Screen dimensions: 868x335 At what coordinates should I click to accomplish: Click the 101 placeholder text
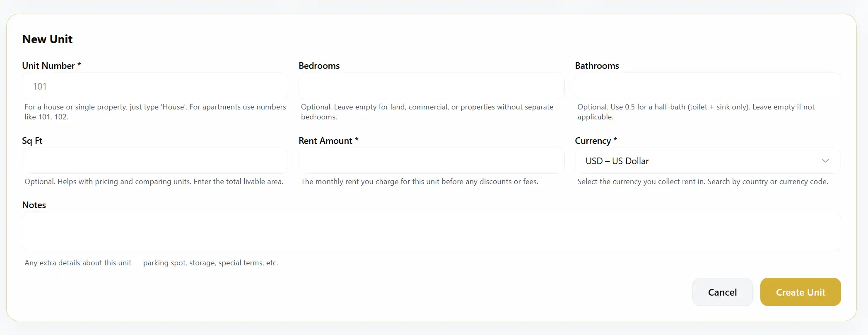tap(40, 86)
